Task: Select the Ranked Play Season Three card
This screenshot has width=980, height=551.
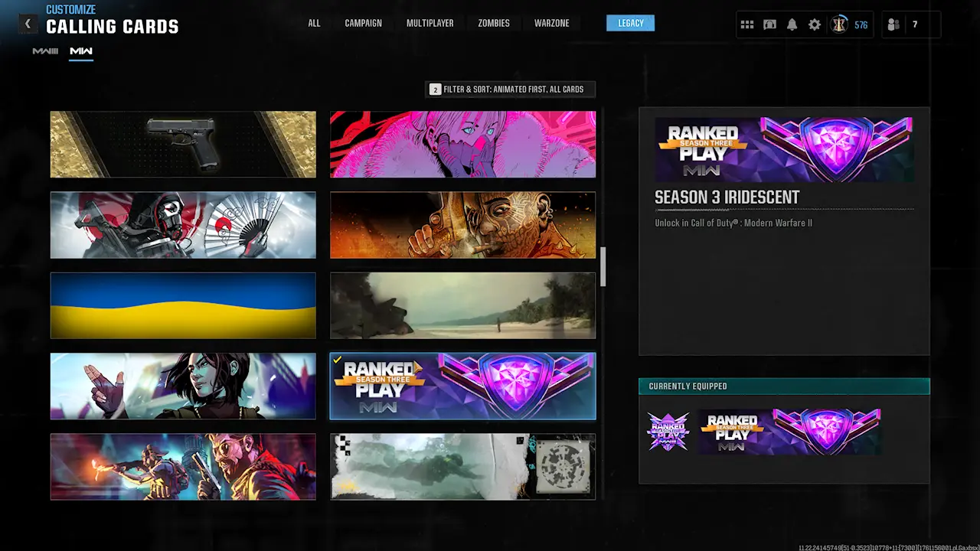Action: click(x=462, y=386)
